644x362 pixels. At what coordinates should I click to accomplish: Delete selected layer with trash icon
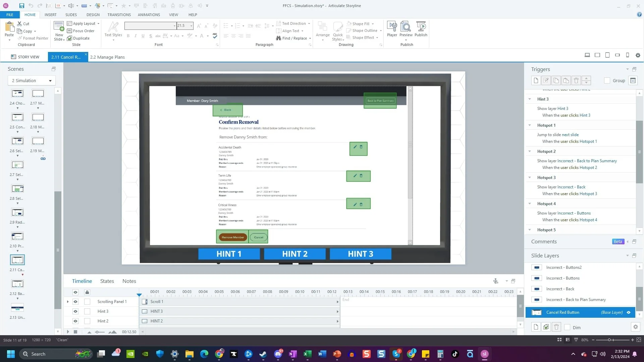556,327
